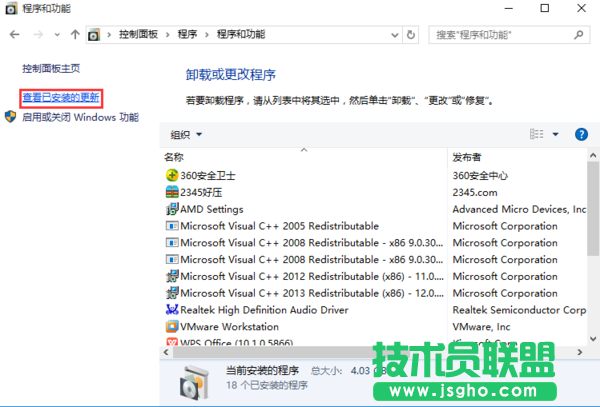
Task: Click the control panel icon in address bar
Action: click(x=94, y=35)
